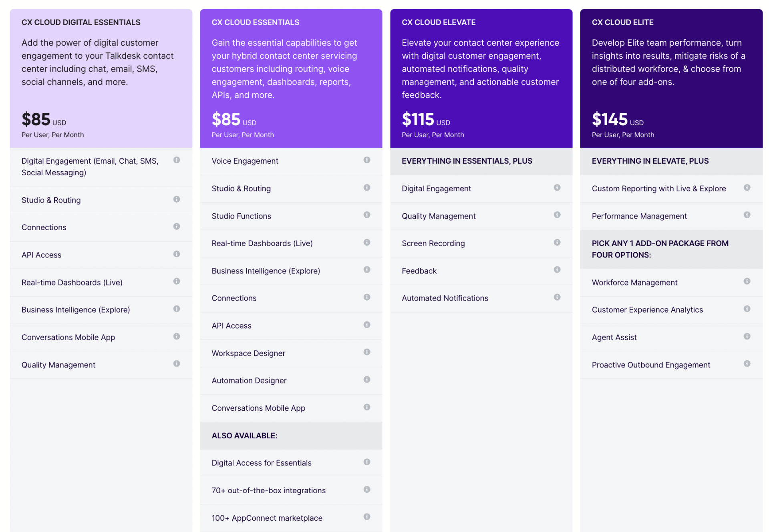This screenshot has height=532, width=769.
Task: Open info icon beside Proactive Outbound Engagement
Action: [747, 363]
